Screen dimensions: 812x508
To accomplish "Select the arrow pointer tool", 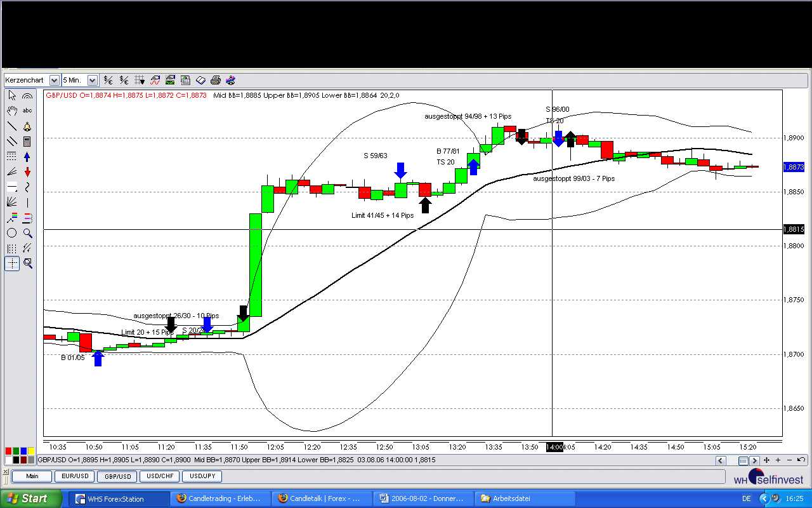I will coord(12,96).
